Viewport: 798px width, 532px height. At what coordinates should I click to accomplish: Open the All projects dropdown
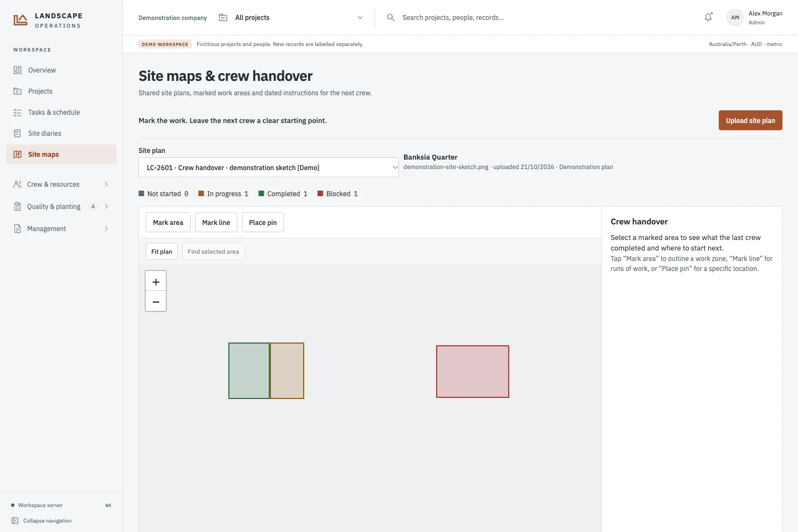pyautogui.click(x=291, y=18)
